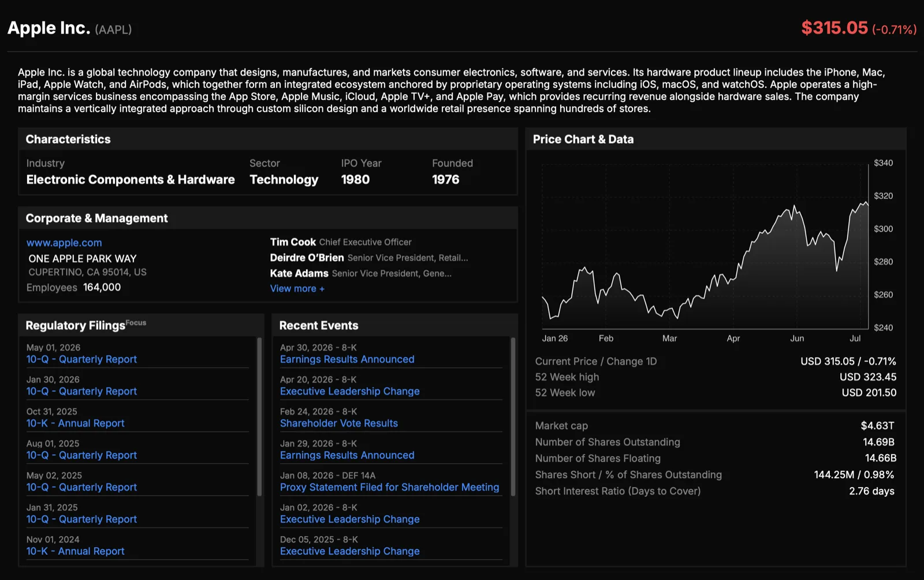The width and height of the screenshot is (924, 580).
Task: Open May 02, 2025 10-Q Quarterly Report
Action: tap(81, 487)
